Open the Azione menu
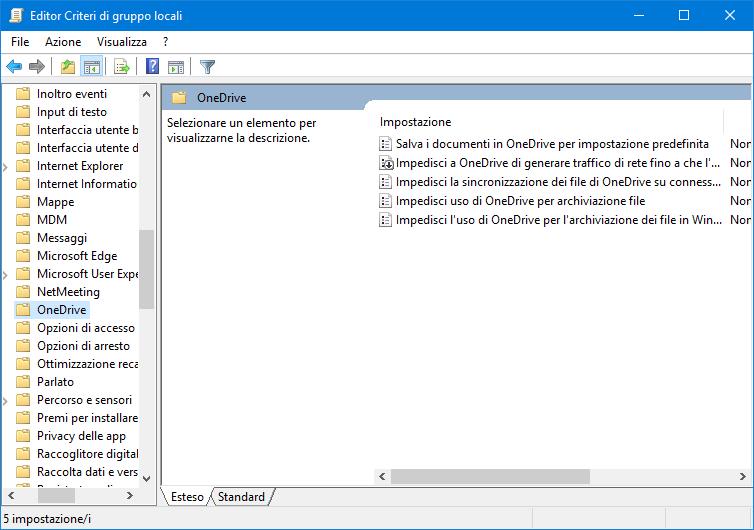The height and width of the screenshot is (530, 754). [63, 42]
